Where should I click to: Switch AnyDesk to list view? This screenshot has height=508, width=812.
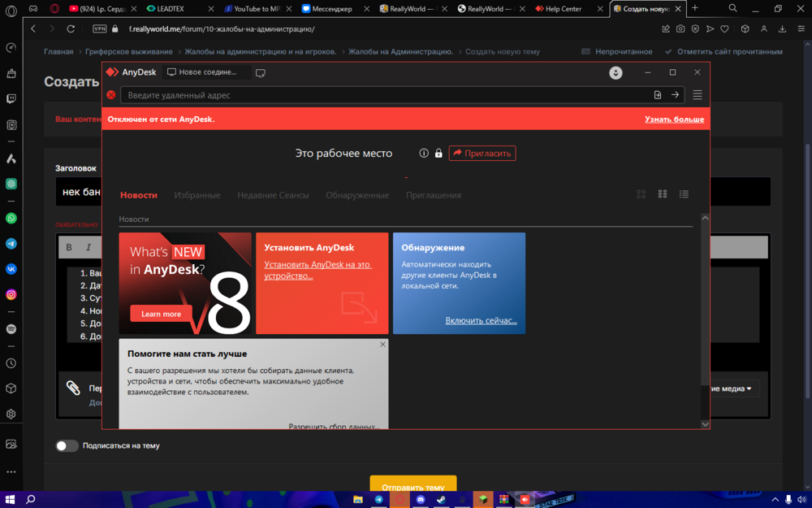point(684,194)
